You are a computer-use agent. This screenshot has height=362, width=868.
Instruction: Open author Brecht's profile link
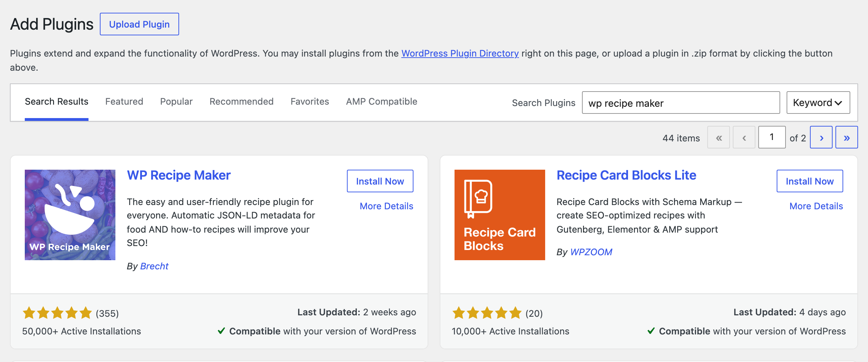pos(154,266)
